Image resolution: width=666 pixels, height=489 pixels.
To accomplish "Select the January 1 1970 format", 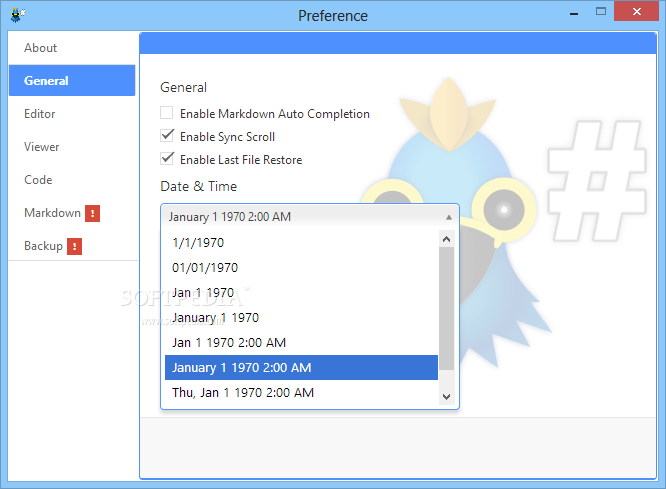I will (301, 318).
